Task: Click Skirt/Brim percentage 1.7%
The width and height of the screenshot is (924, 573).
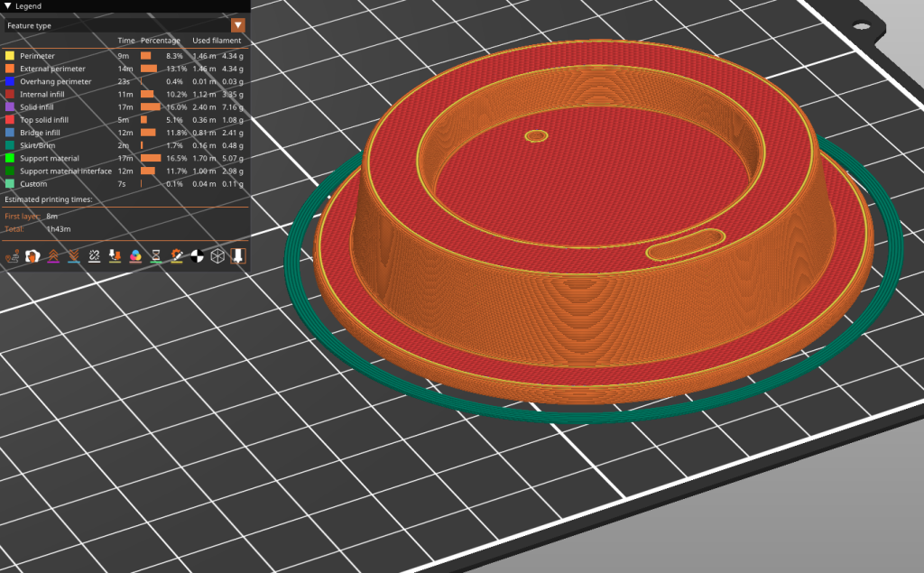Action: pos(174,145)
